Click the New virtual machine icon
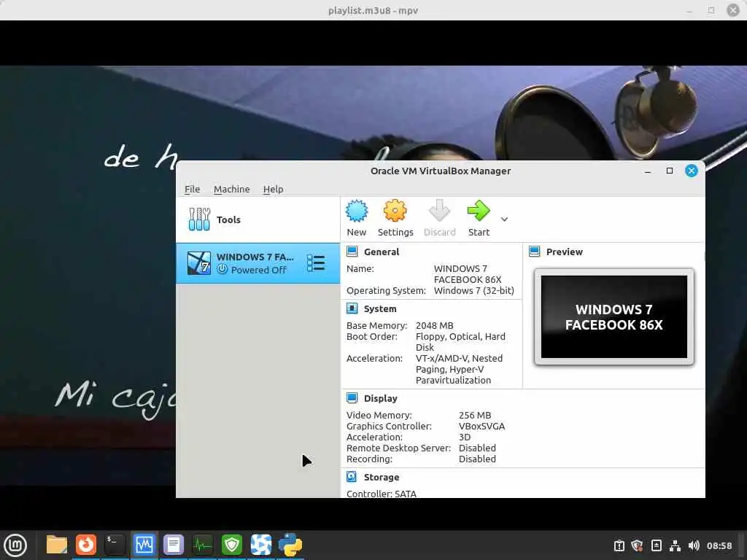The height and width of the screenshot is (560, 747). click(356, 211)
